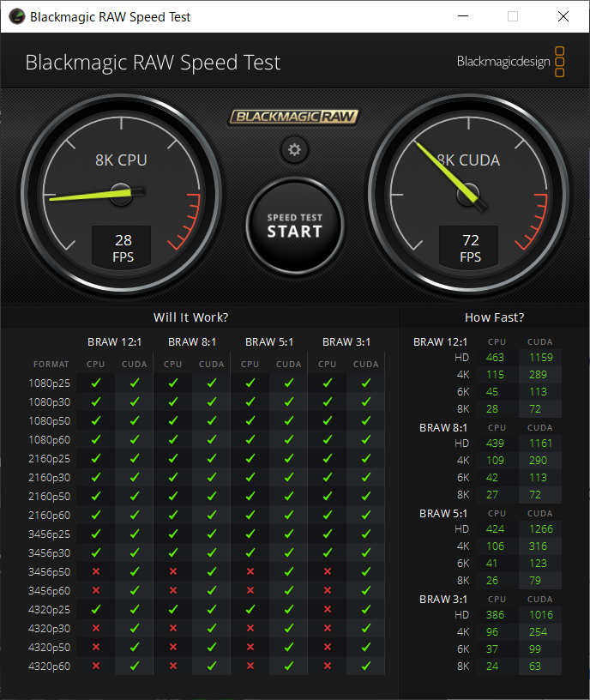Select the 45 BRAW 12:1 6K CPU value
The height and width of the screenshot is (700, 590).
[492, 391]
